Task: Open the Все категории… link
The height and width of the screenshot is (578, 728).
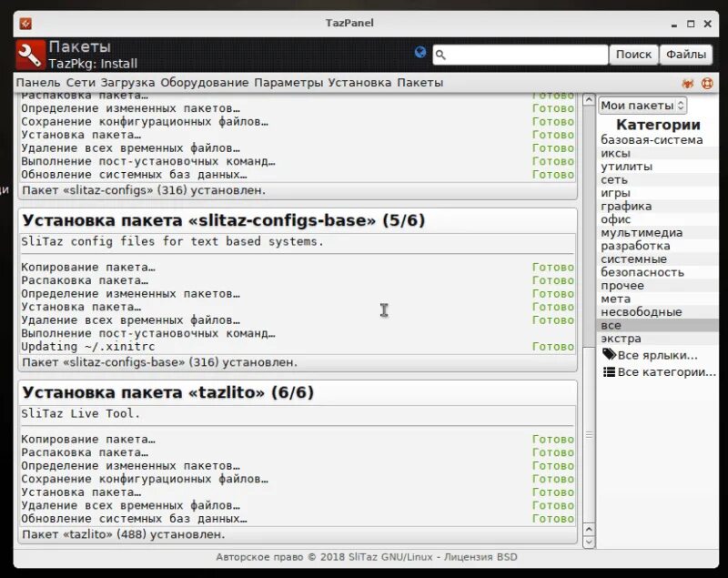Action: click(667, 372)
